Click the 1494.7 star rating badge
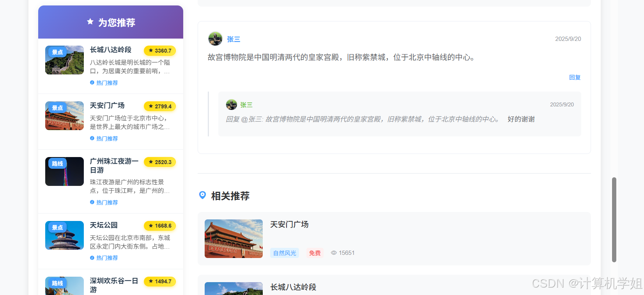644x295 pixels. coord(160,281)
